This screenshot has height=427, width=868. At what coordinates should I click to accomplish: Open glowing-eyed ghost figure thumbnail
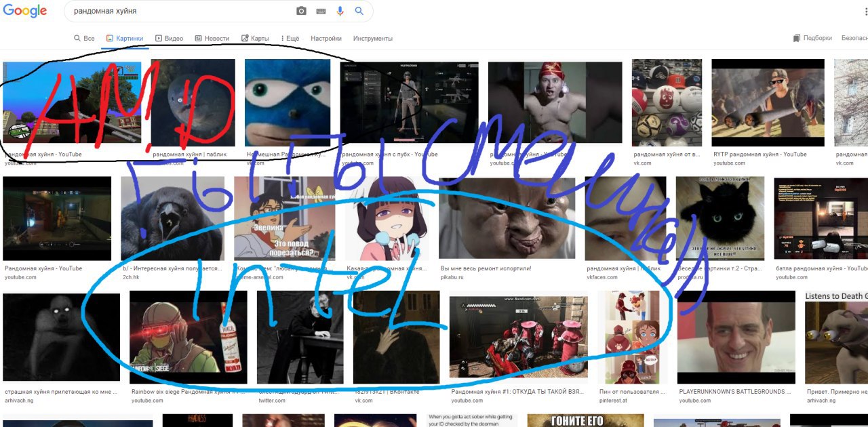pyautogui.click(x=61, y=338)
